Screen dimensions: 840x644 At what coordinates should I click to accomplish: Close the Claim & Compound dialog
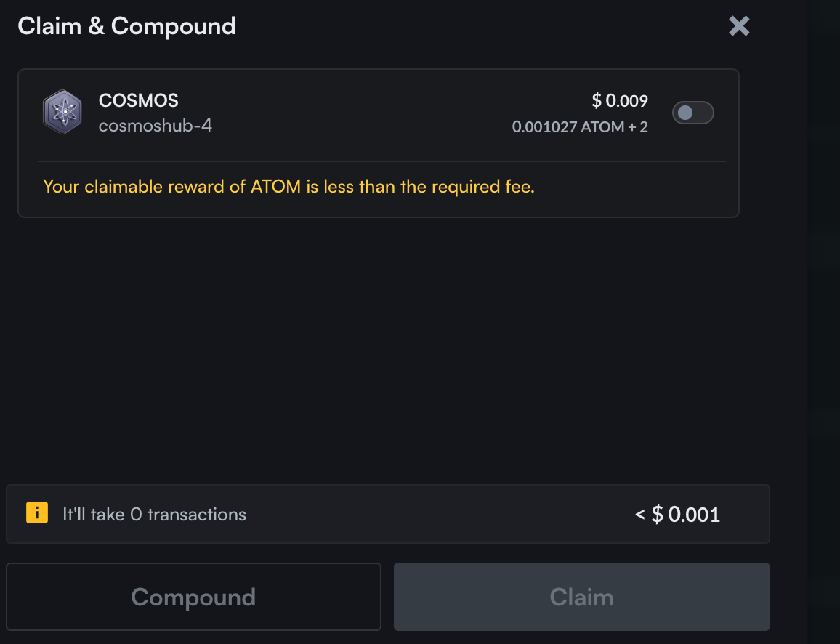[739, 27]
